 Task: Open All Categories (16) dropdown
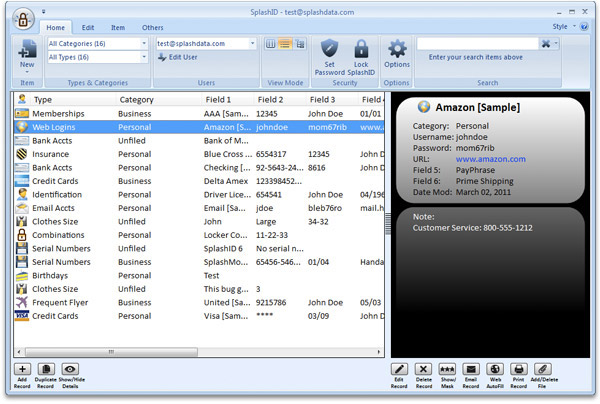tap(144, 44)
